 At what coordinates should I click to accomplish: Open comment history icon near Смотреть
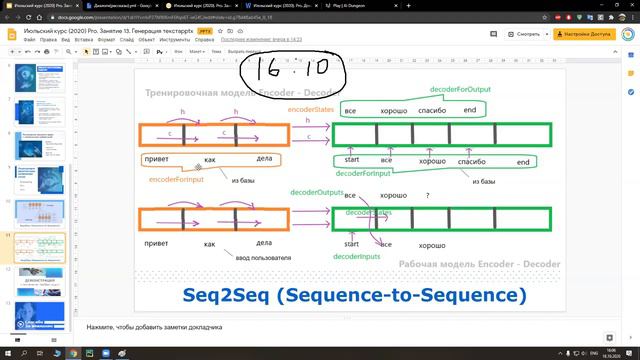[x=493, y=34]
